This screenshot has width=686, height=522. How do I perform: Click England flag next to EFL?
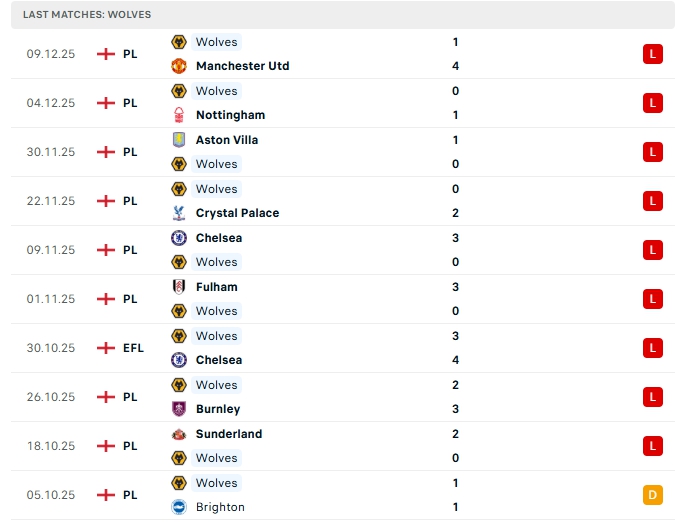tap(106, 348)
